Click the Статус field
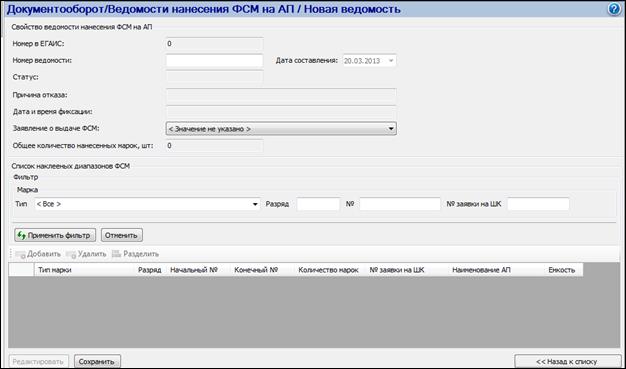The height and width of the screenshot is (369, 626). click(214, 77)
